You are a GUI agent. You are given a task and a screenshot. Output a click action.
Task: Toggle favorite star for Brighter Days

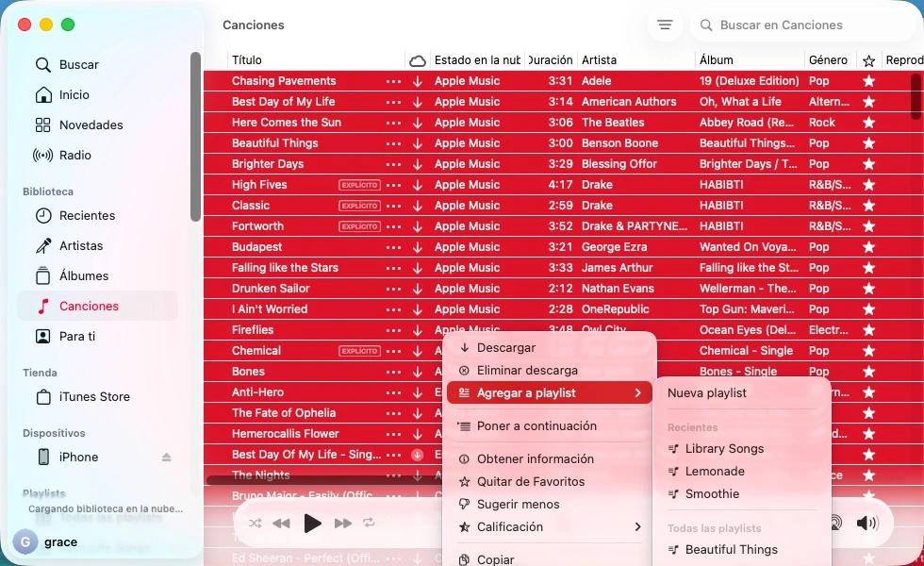tap(868, 164)
